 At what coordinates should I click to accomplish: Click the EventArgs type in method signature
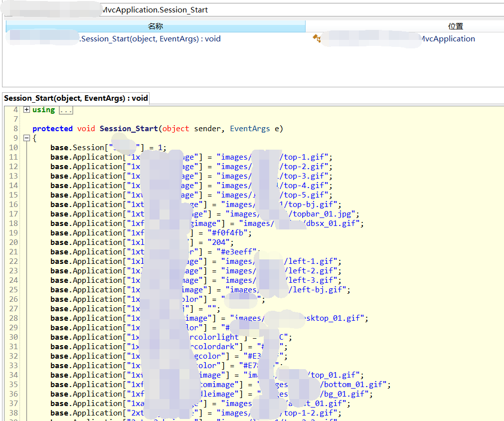tap(250, 129)
